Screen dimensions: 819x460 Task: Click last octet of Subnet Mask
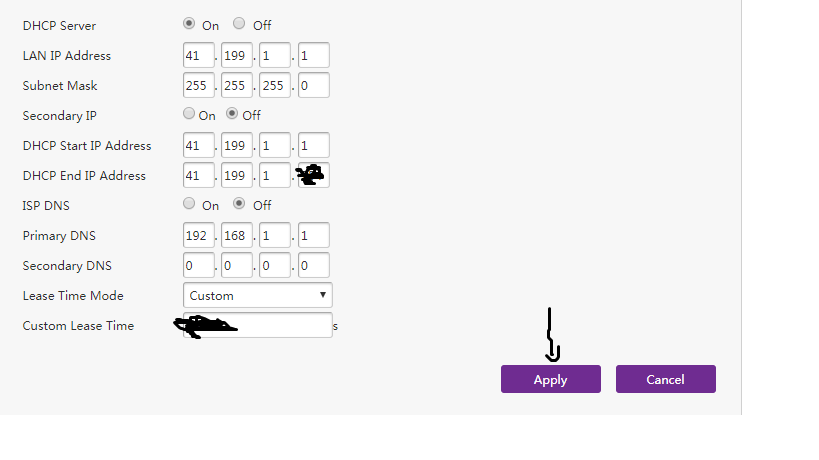313,85
